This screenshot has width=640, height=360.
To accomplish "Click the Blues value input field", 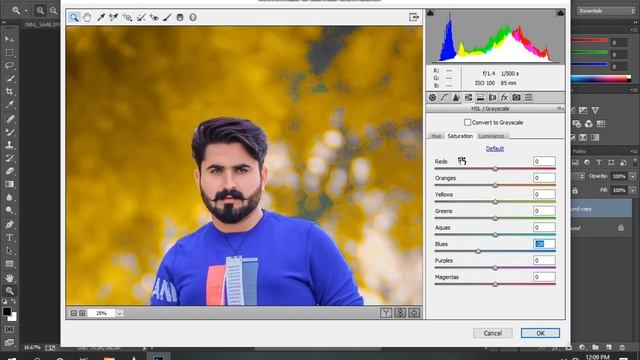I will pyautogui.click(x=544, y=244).
